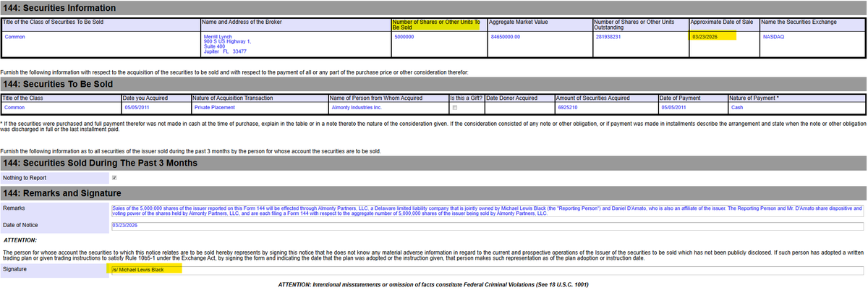The width and height of the screenshot is (868, 293).
Task: Click the amount acquired '6925210'
Action: click(x=568, y=108)
